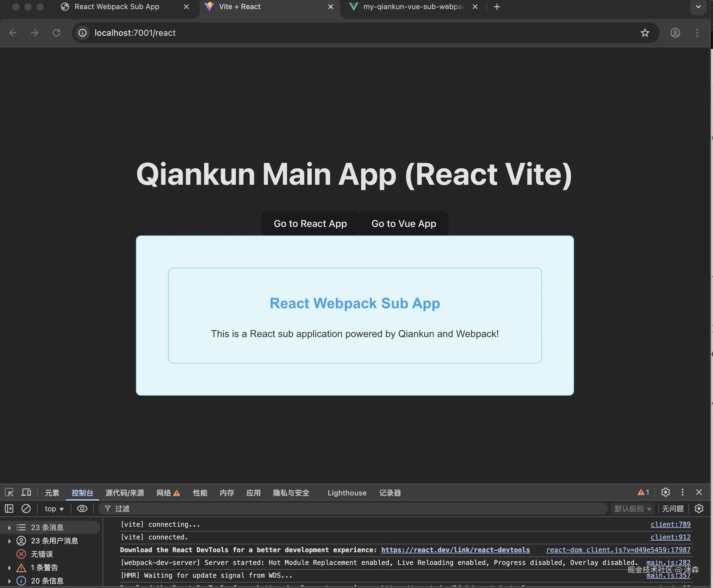Screen dimensions: 713x588
Task: Open the 默认级别 log level dropdown
Action: [632, 509]
